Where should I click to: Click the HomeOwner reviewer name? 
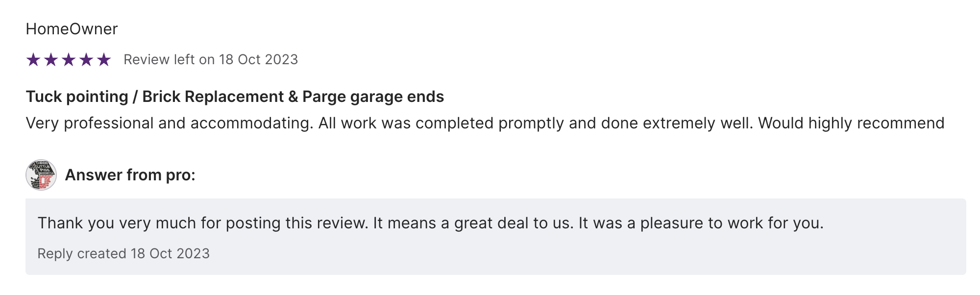(72, 29)
